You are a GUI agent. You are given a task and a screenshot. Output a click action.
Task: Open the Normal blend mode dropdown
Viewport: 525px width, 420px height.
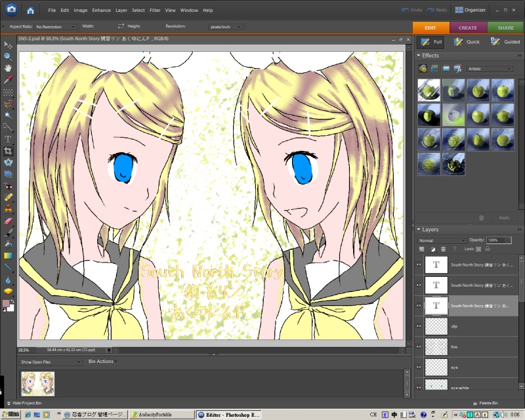pyautogui.click(x=442, y=241)
